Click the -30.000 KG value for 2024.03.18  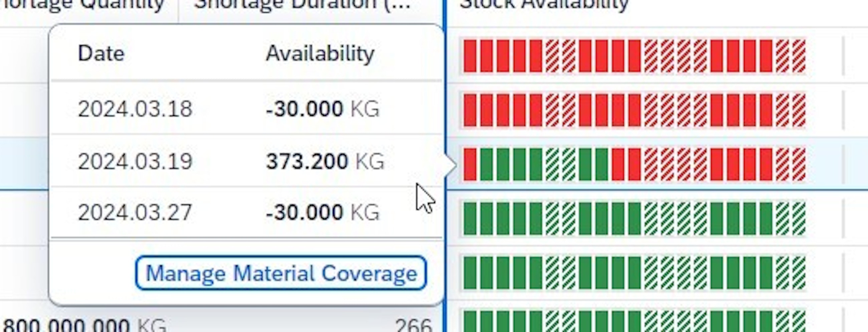coord(322,109)
